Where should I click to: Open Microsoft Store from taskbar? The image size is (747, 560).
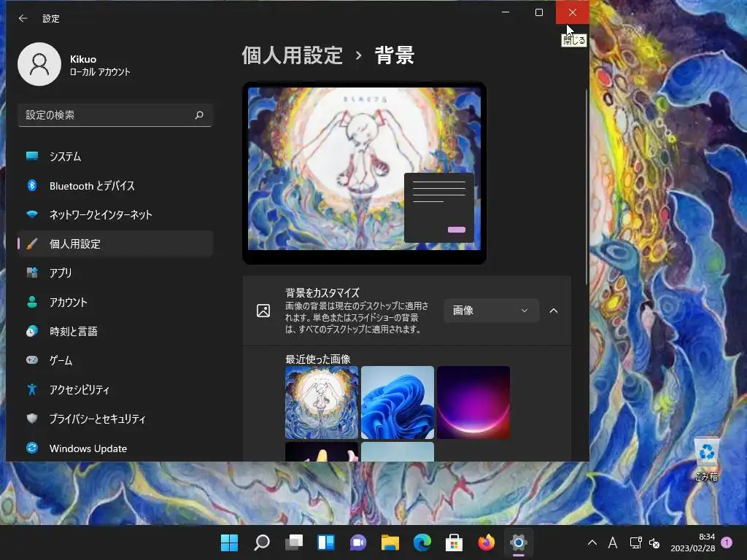pos(454,542)
